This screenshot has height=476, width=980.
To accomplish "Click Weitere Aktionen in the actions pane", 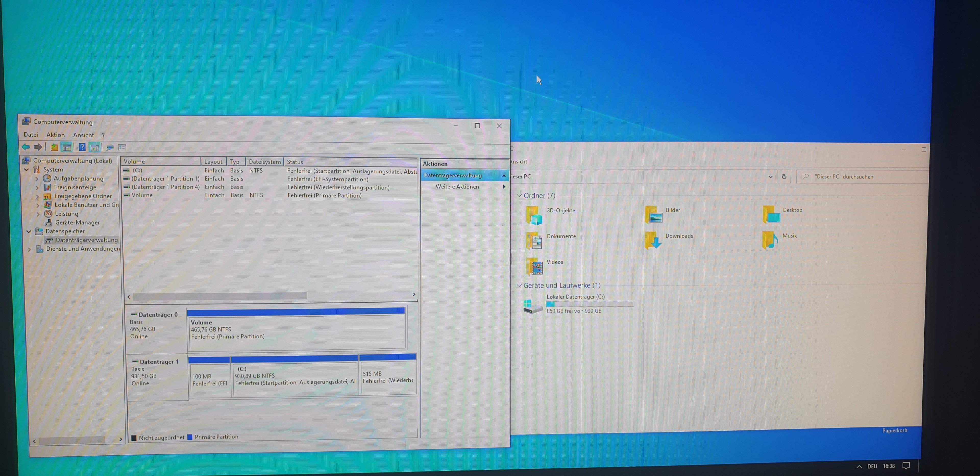I will (x=457, y=187).
